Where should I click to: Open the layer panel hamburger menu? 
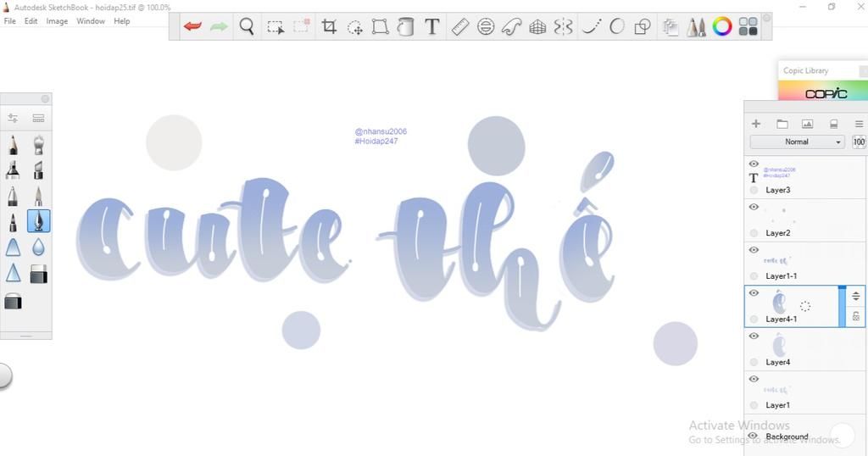coord(859,124)
